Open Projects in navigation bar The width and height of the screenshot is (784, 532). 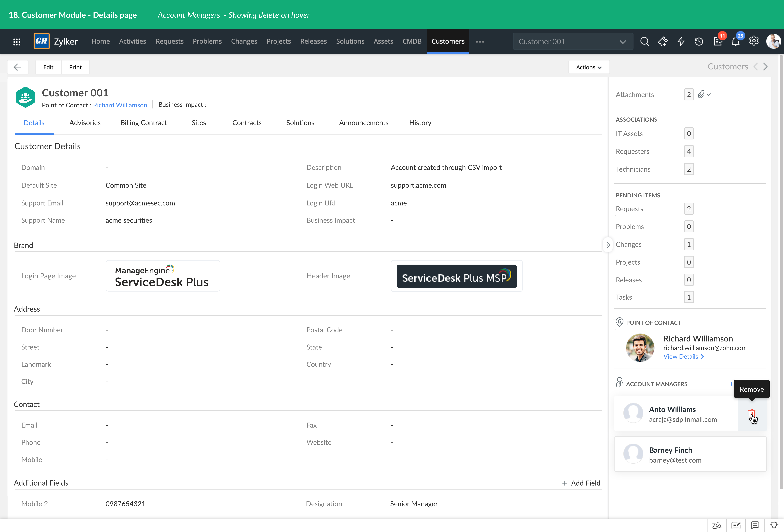pyautogui.click(x=279, y=41)
